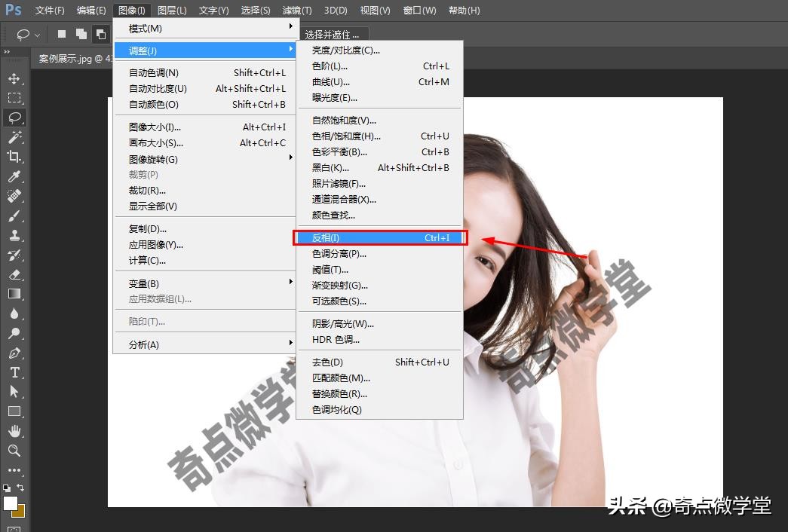Screen dimensions: 788x532
Task: Open the 滤镜(T) menu
Action: tap(296, 10)
